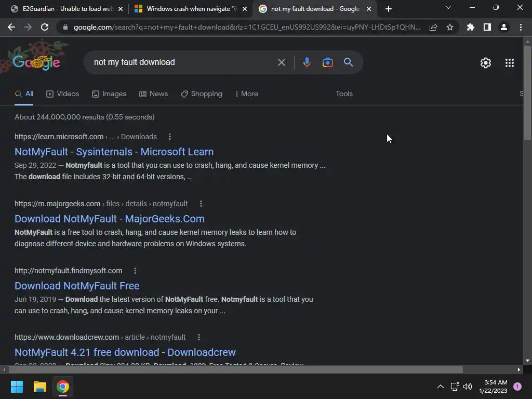Image resolution: width=532 pixels, height=399 pixels.
Task: Open options for the majorgeeks.com result
Action: tap(201, 204)
